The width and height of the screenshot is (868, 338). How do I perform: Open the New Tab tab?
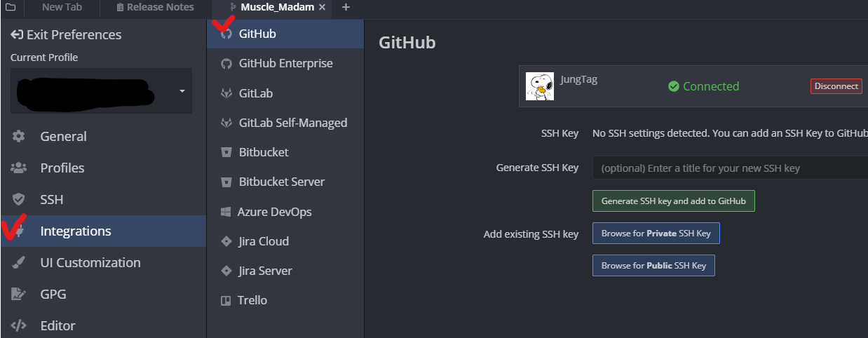coord(62,8)
